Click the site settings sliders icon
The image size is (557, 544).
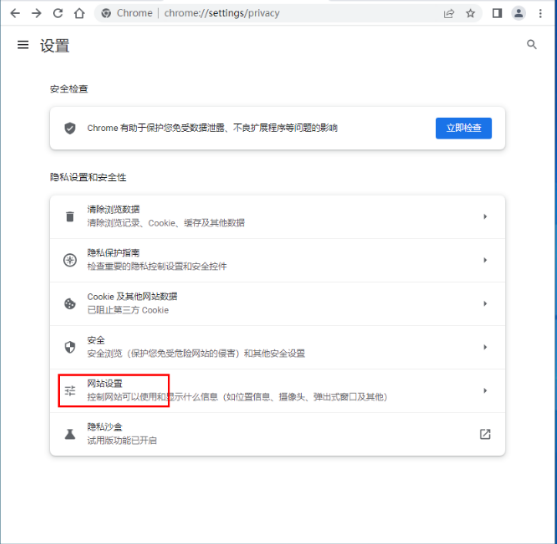(x=70, y=391)
